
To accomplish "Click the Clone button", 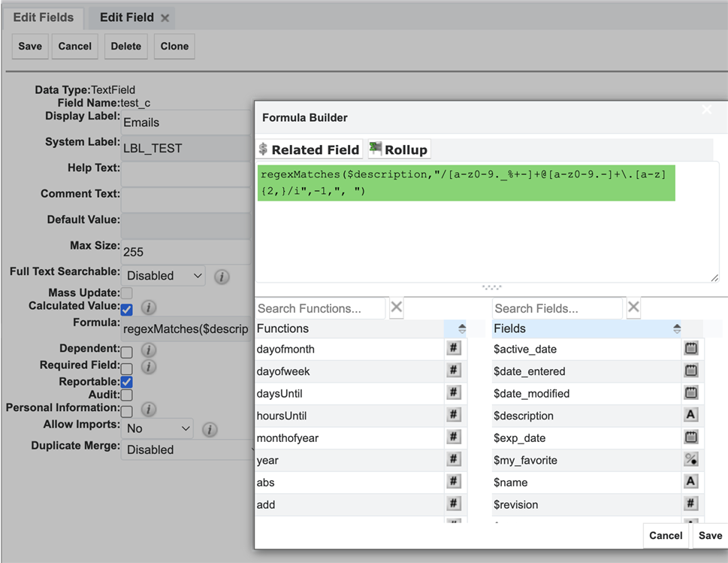I will pyautogui.click(x=174, y=46).
